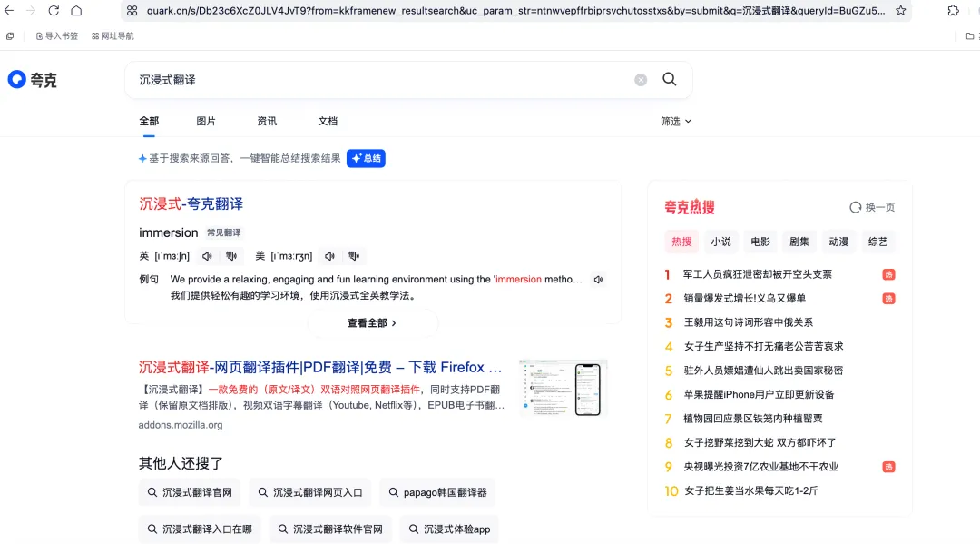Search related 沉浸式翻译入口在哪
The width and height of the screenshot is (980, 544).
(200, 529)
